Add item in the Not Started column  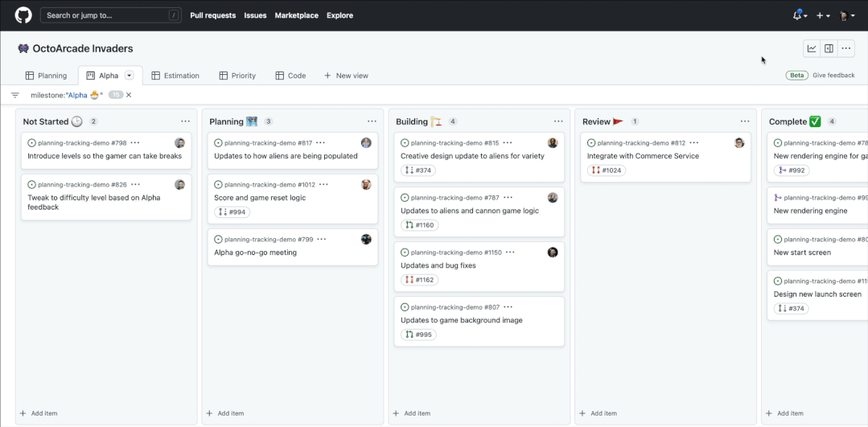point(39,413)
